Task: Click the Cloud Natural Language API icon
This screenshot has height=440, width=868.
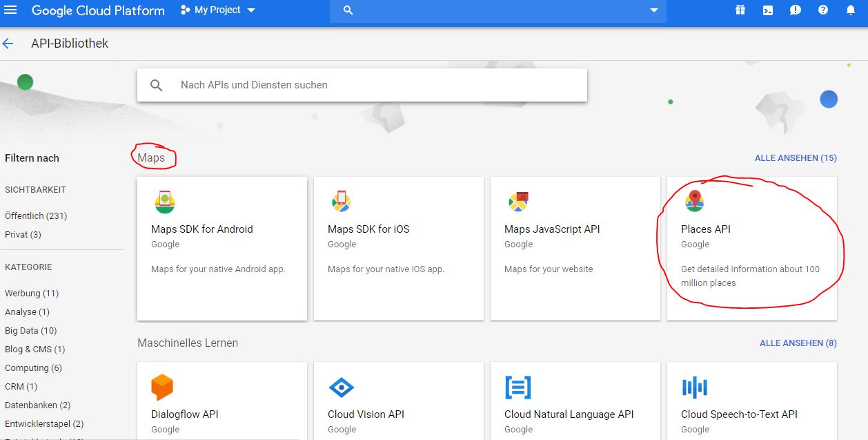Action: [518, 388]
